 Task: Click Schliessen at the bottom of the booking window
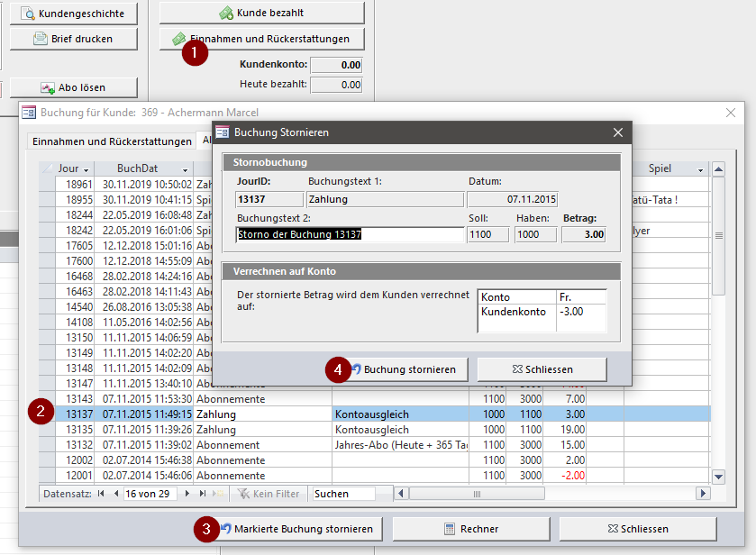coord(637,529)
